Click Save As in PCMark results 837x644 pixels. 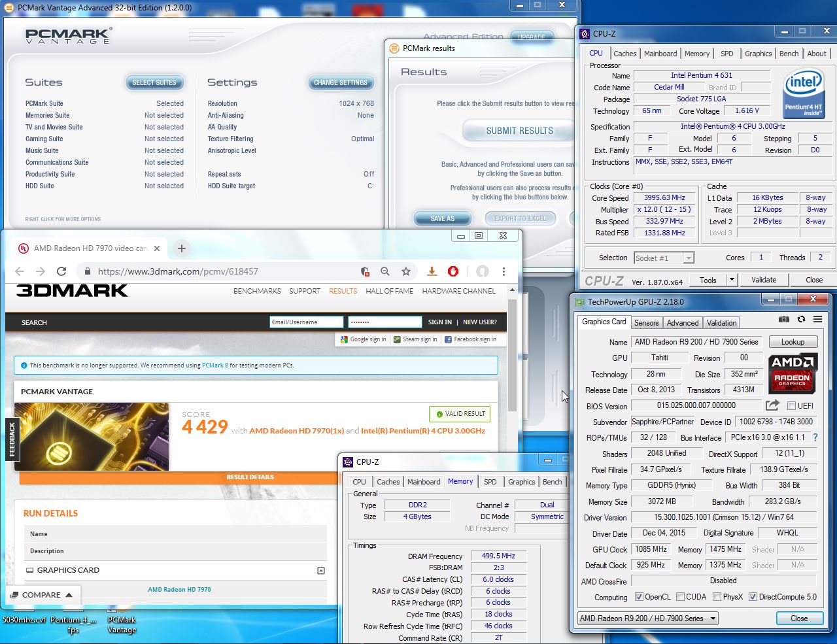click(x=442, y=218)
